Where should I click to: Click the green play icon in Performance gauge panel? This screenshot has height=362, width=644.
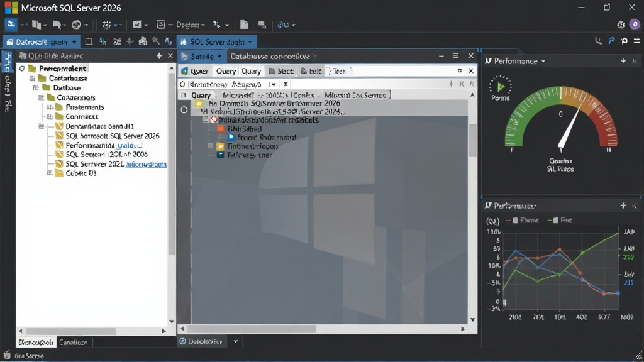(x=501, y=87)
